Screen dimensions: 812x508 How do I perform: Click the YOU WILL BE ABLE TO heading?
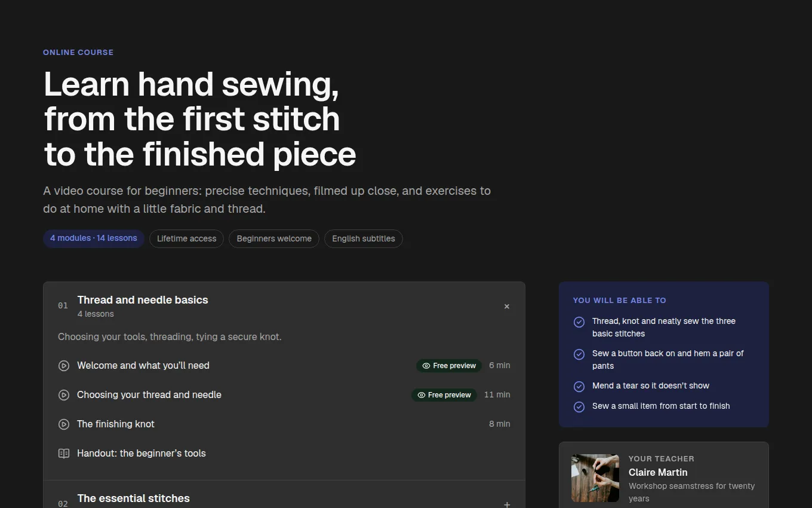click(x=620, y=301)
